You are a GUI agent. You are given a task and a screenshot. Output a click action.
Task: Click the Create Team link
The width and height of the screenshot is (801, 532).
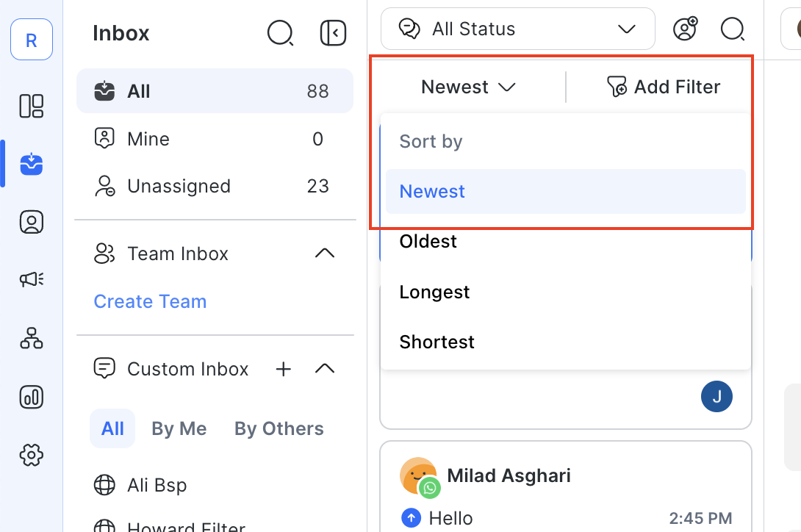[150, 301]
